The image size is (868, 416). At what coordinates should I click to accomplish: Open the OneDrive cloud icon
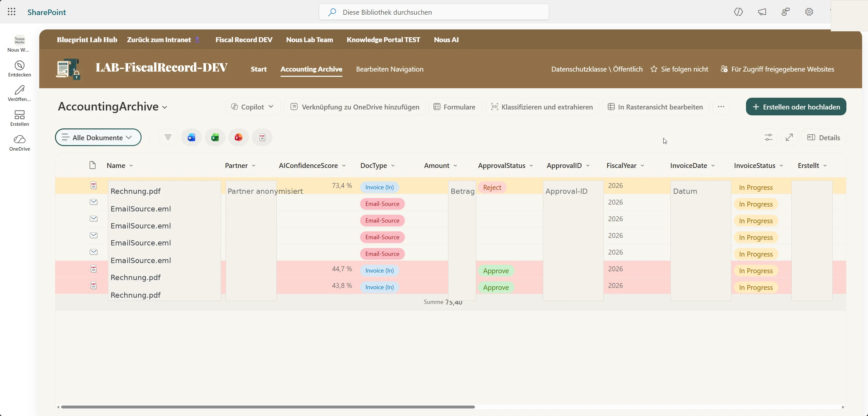20,139
